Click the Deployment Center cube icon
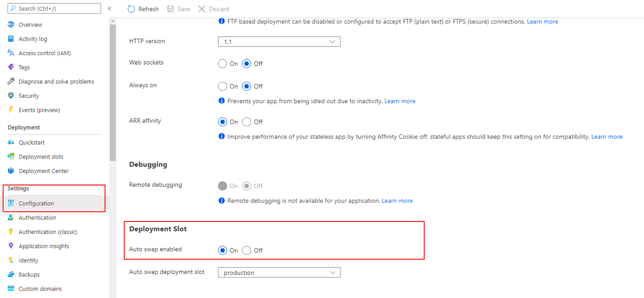 coord(11,171)
